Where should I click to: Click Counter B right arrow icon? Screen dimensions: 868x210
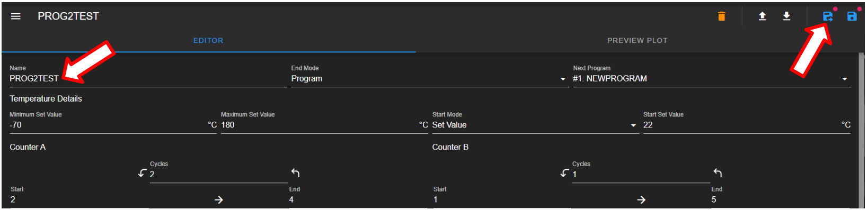pyautogui.click(x=641, y=200)
